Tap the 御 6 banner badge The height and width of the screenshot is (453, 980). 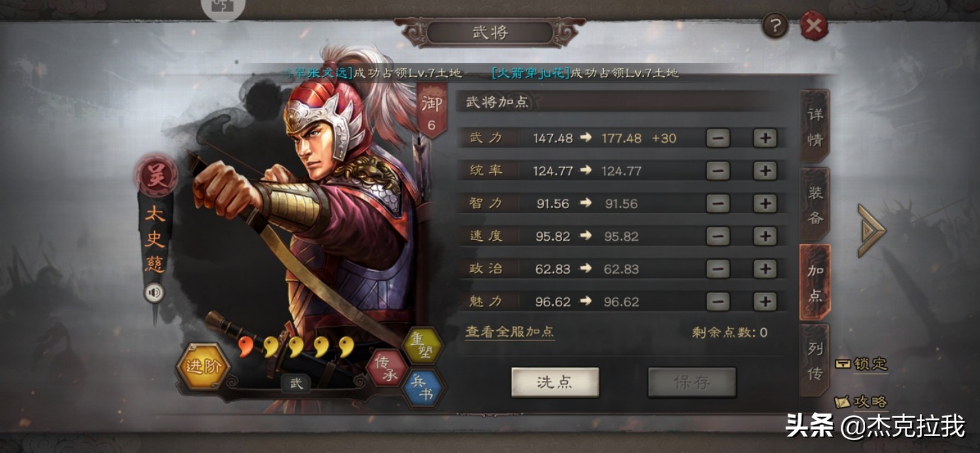pyautogui.click(x=432, y=111)
